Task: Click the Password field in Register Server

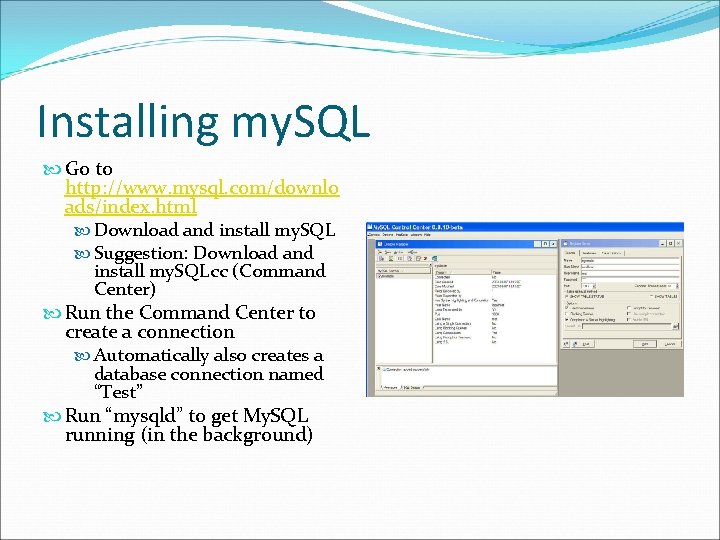Action: click(x=630, y=279)
